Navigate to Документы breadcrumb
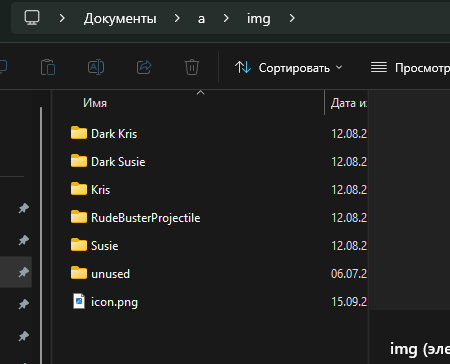This screenshot has height=364, width=450. click(120, 18)
